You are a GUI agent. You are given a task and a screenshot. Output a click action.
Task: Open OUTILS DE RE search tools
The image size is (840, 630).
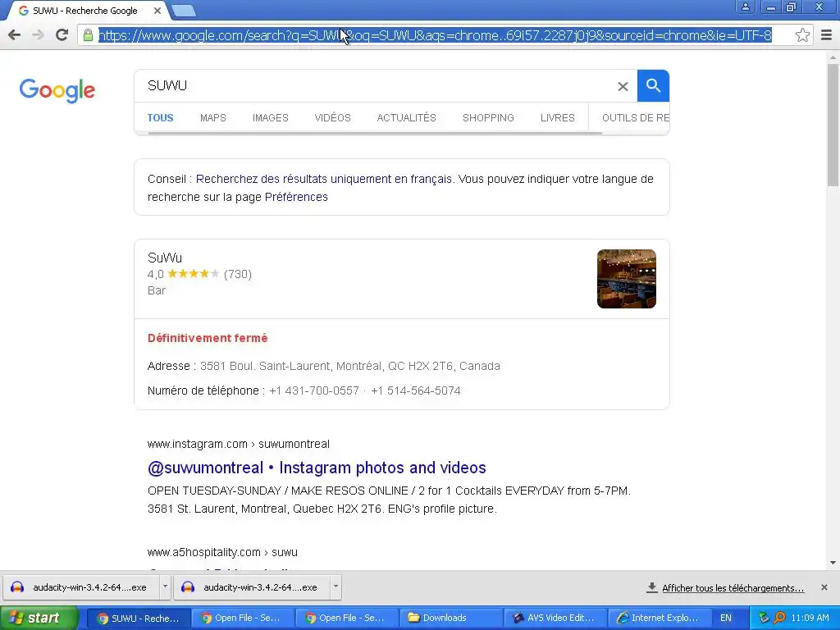(x=636, y=118)
